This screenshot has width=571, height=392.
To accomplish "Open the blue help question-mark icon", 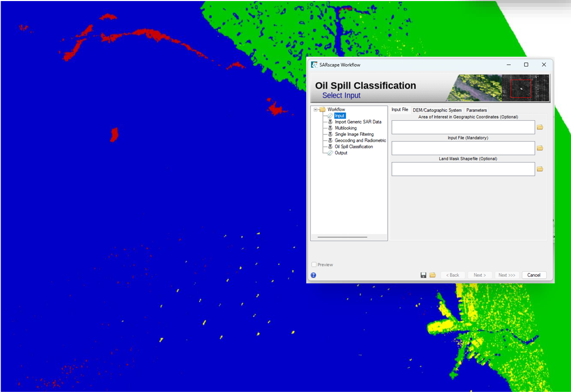I will 314,276.
